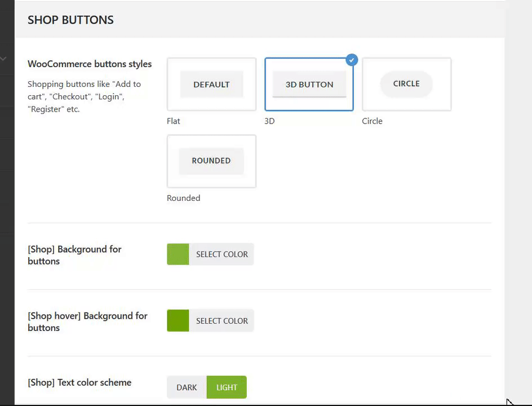This screenshot has width=532, height=406.
Task: Select the Default flat button style
Action: coord(211,84)
